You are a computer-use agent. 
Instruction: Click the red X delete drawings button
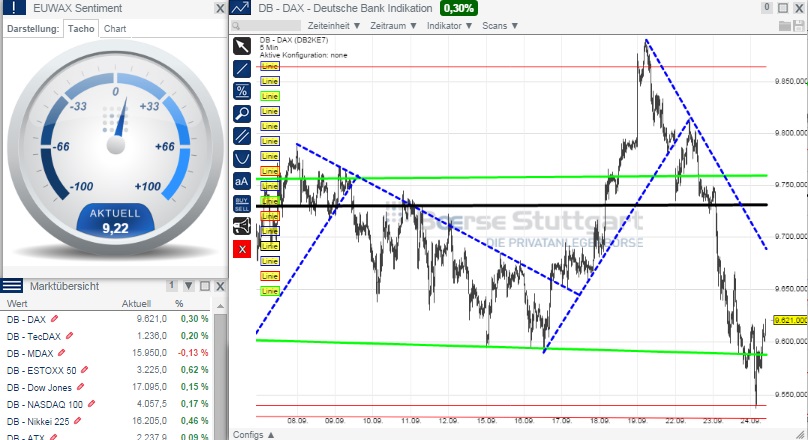click(x=242, y=249)
